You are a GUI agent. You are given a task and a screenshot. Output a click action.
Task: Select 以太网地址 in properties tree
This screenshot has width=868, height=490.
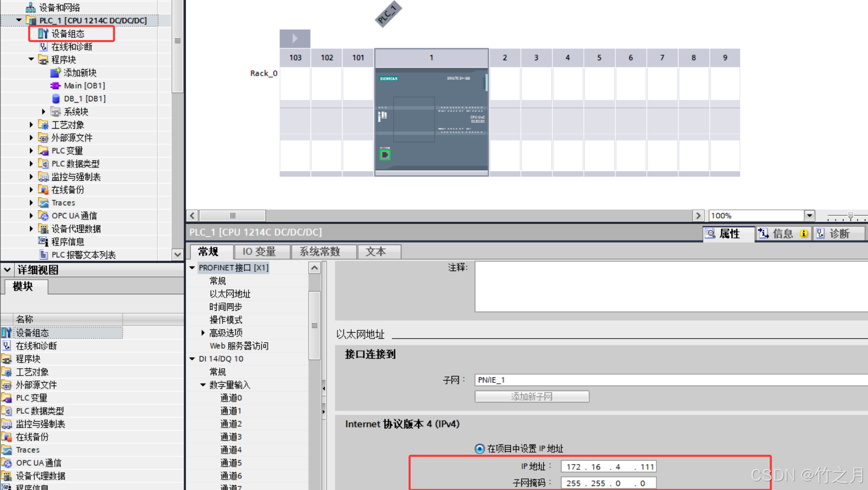230,294
